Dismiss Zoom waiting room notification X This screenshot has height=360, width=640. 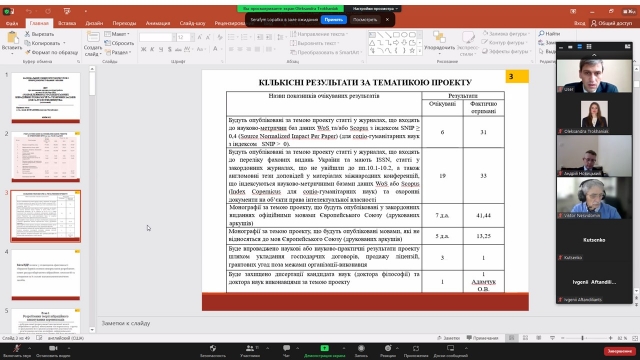point(387,20)
